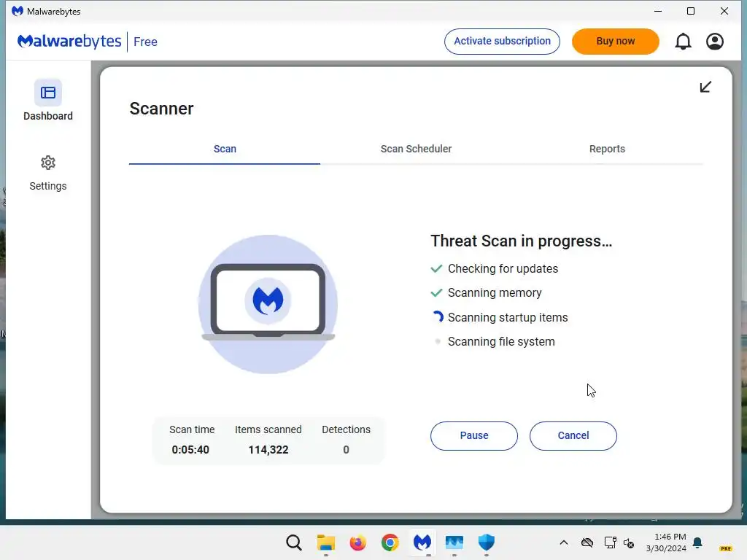Image resolution: width=747 pixels, height=560 pixels.
Task: Click the laptop scan illustration
Action: (268, 304)
